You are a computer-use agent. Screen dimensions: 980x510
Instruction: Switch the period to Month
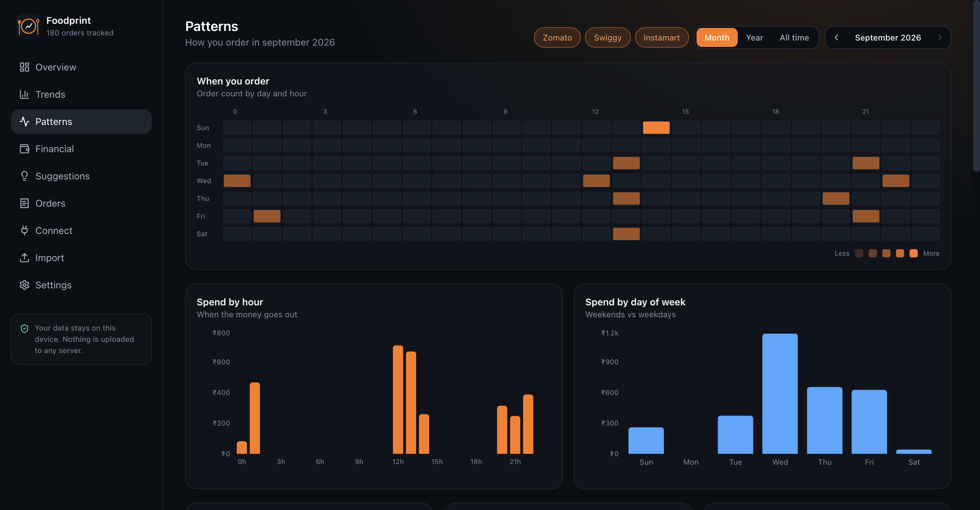coord(717,37)
